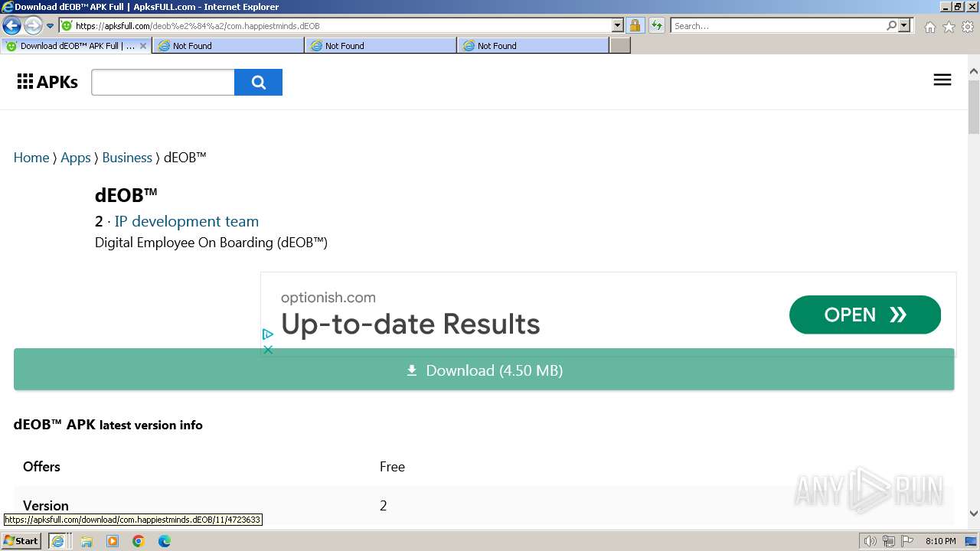Open the AdChoices triangle icon

[x=267, y=334]
